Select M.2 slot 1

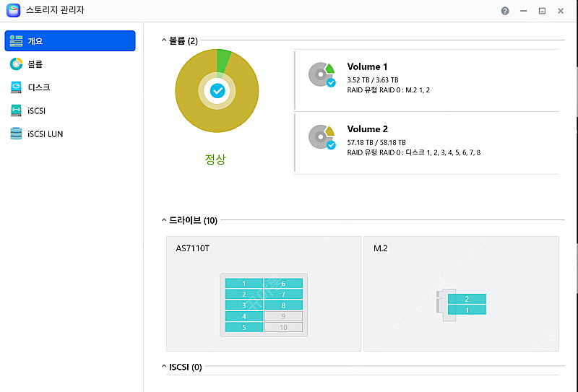tap(467, 310)
